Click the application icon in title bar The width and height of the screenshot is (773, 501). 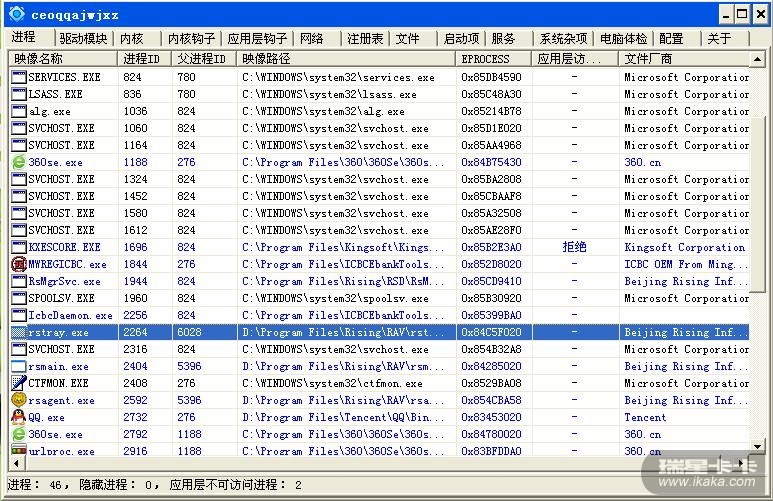tap(17, 14)
